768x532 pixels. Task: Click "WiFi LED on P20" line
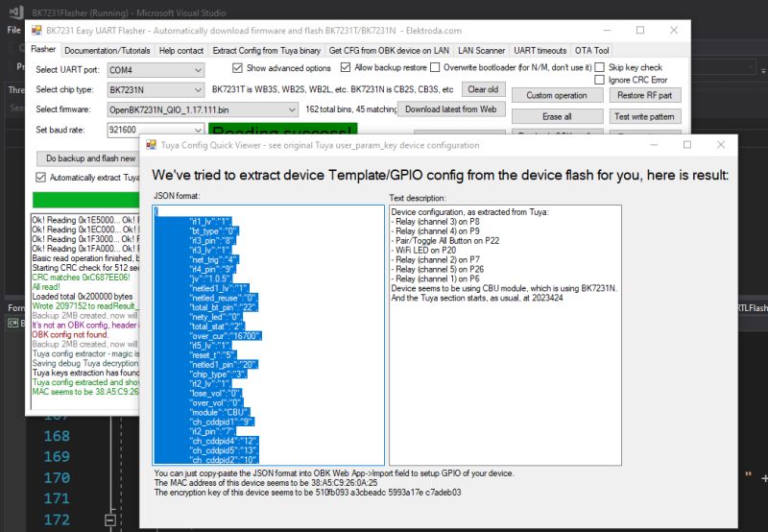coord(423,250)
